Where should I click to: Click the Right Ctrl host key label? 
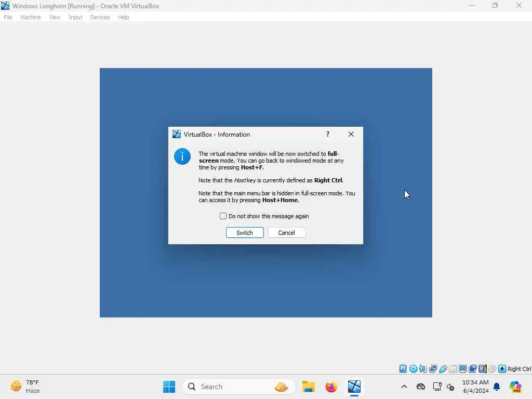click(x=520, y=369)
